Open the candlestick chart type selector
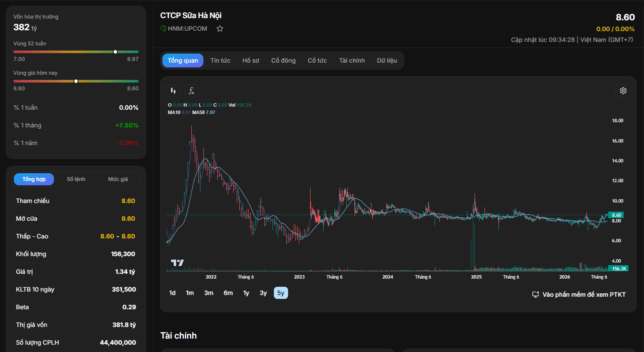644x352 pixels. tap(173, 91)
